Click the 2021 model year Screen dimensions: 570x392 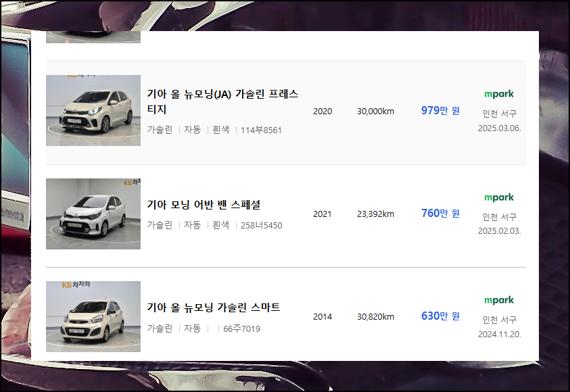pos(323,214)
